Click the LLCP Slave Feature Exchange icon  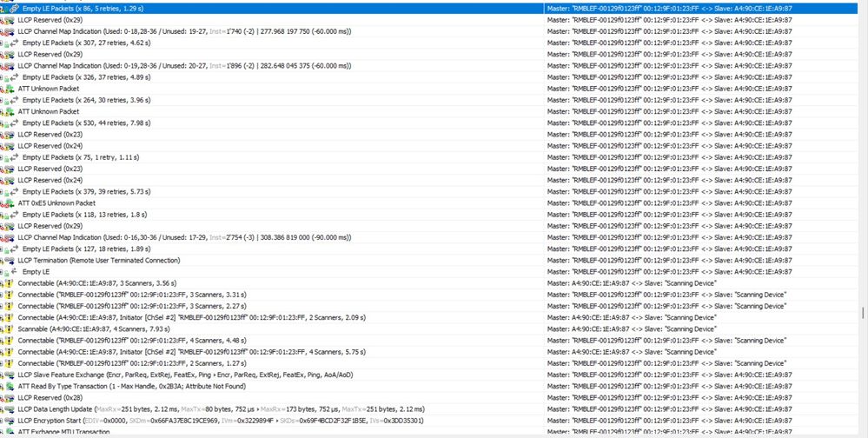pyautogui.click(x=10, y=375)
